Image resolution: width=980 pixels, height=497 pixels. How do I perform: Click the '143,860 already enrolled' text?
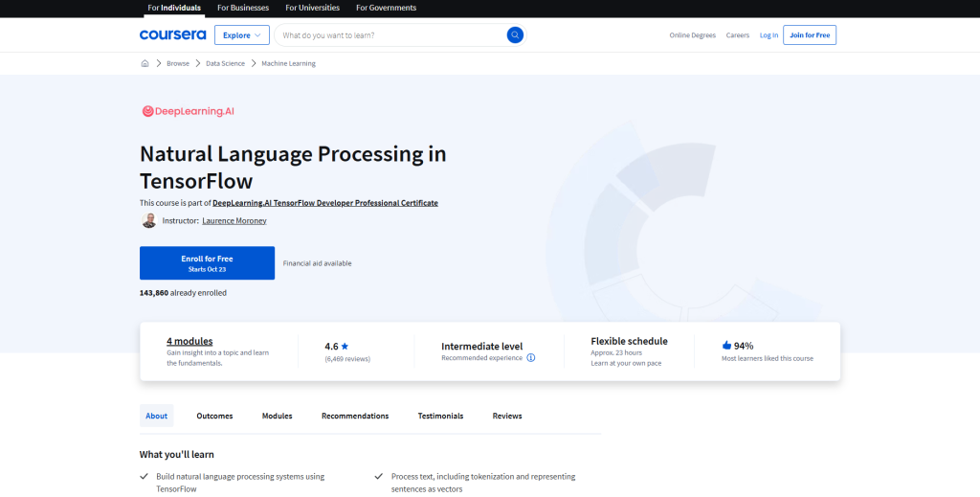tap(183, 293)
